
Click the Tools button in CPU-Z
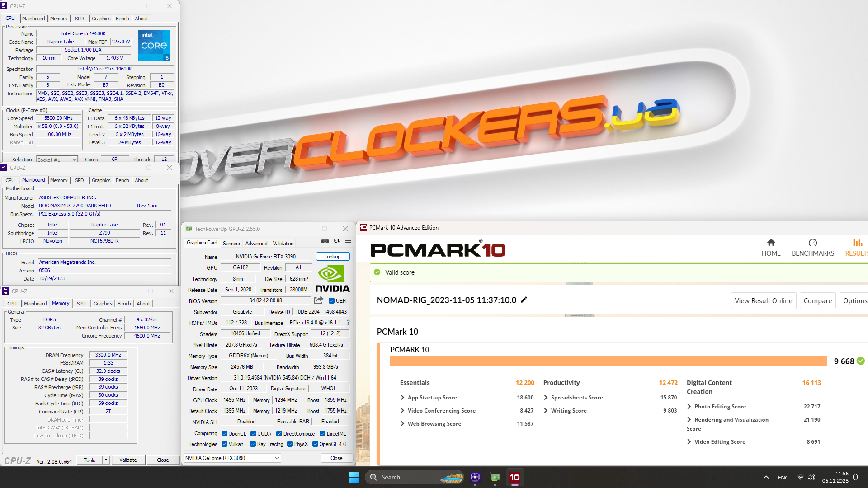90,460
